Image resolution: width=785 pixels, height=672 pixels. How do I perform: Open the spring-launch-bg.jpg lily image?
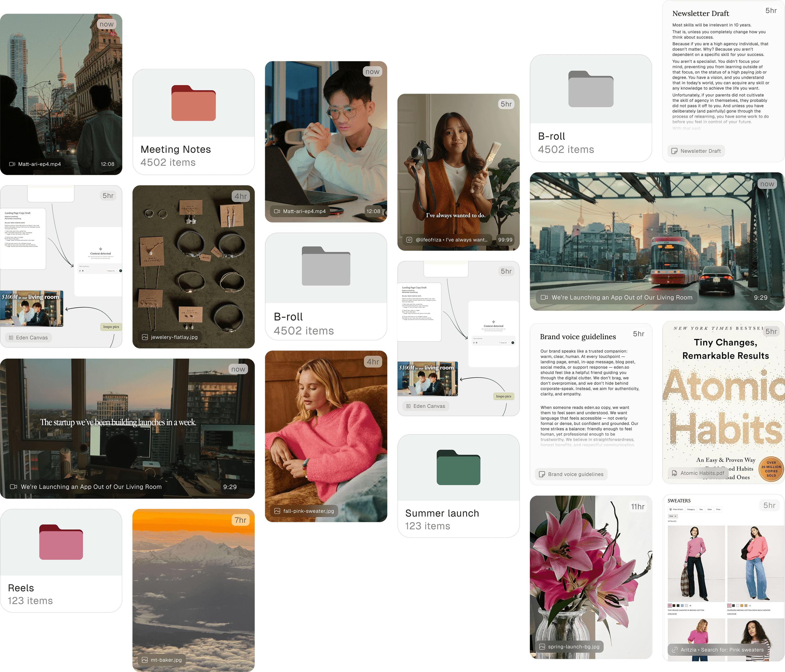click(x=591, y=569)
